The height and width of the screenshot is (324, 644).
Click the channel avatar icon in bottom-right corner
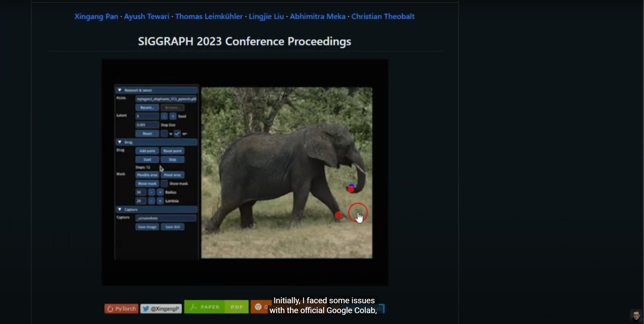[x=636, y=316]
